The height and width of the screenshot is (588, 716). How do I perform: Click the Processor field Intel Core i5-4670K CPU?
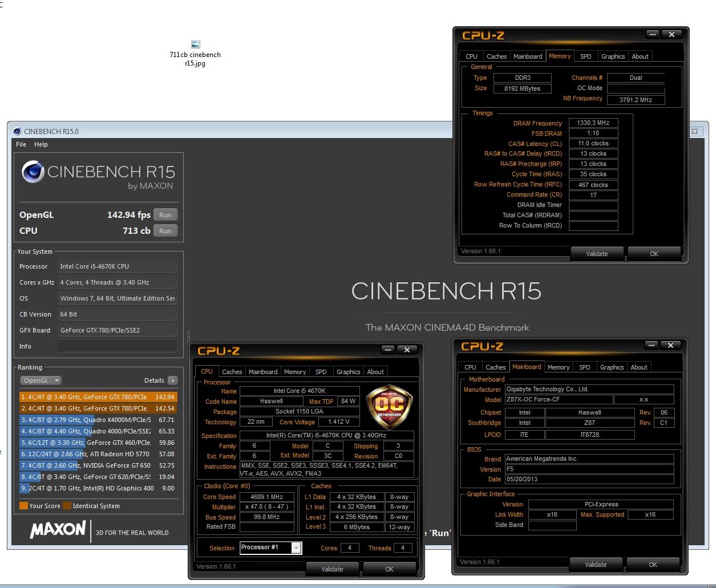pos(117,266)
